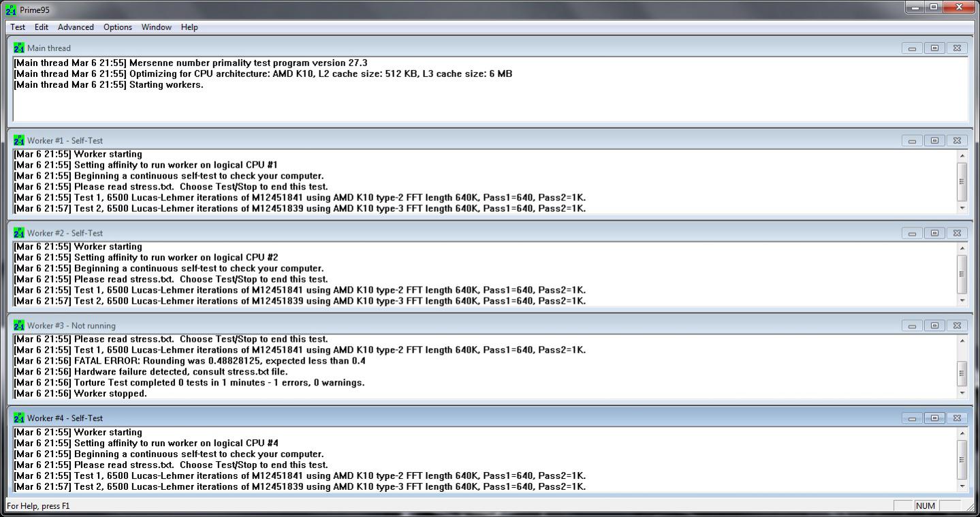
Task: Maximize the Worker #1 child window
Action: [x=934, y=141]
